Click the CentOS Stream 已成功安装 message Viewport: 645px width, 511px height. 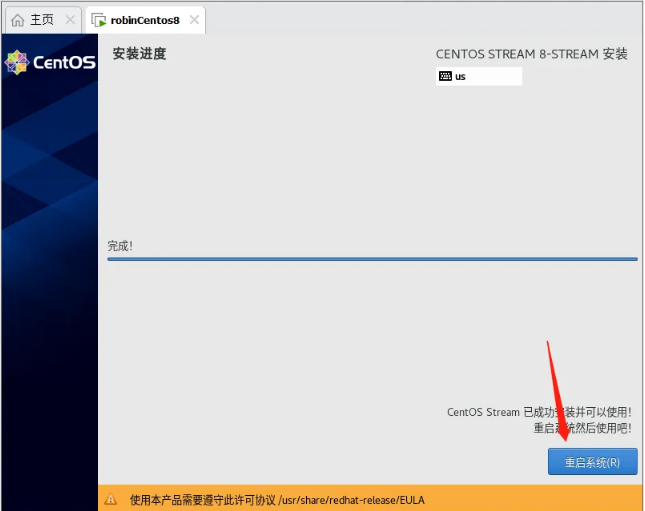click(x=539, y=412)
